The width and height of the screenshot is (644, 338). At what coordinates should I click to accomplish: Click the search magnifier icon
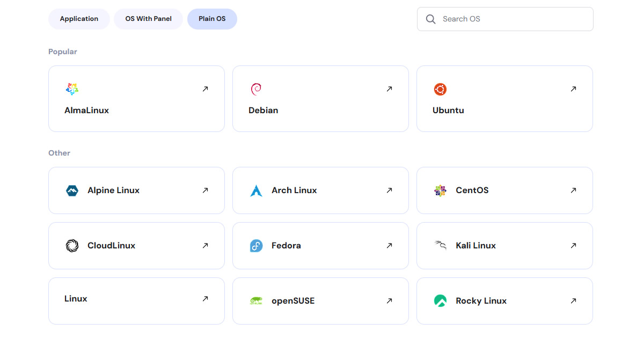(430, 19)
